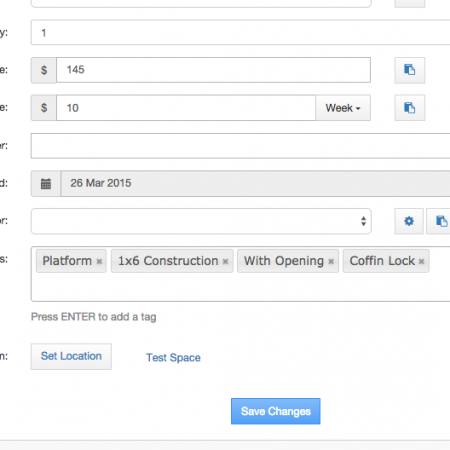Open the gear settings icon beside the empty dropdown

tap(409, 221)
